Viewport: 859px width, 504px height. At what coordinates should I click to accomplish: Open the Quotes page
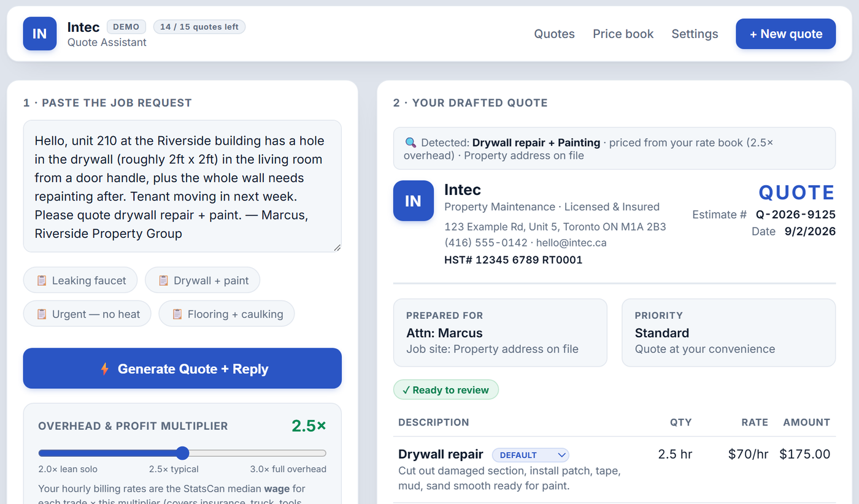[554, 34]
